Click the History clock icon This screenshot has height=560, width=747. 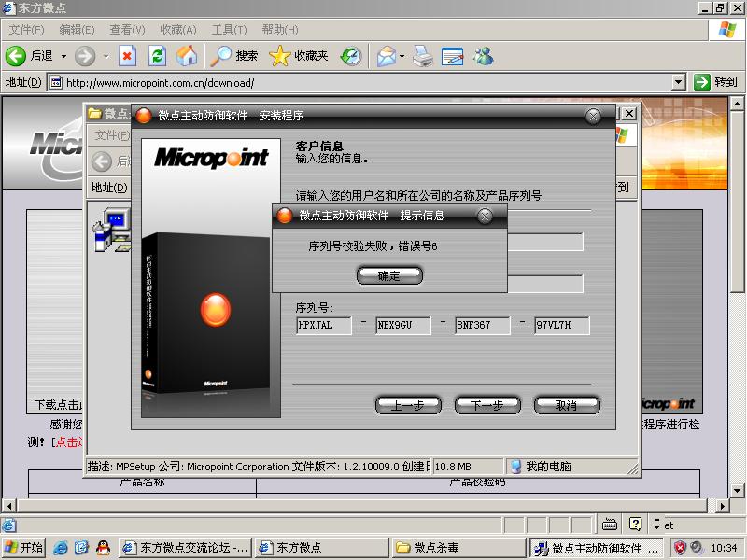pyautogui.click(x=351, y=56)
